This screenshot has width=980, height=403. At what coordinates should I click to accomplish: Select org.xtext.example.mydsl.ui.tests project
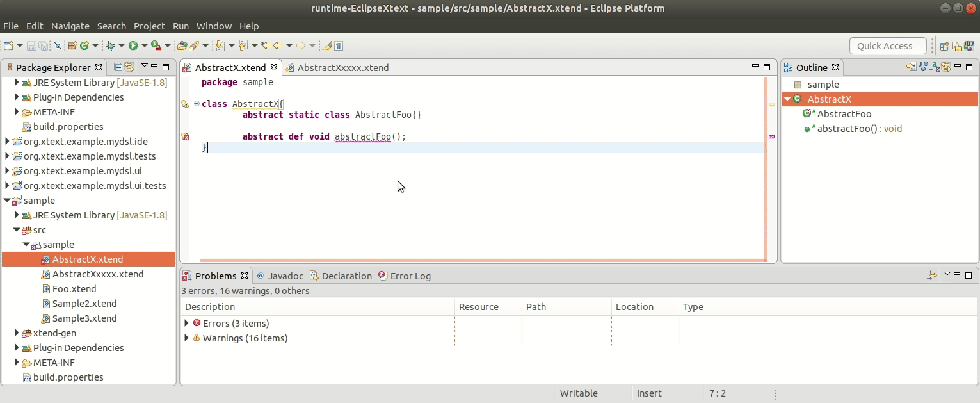[94, 186]
